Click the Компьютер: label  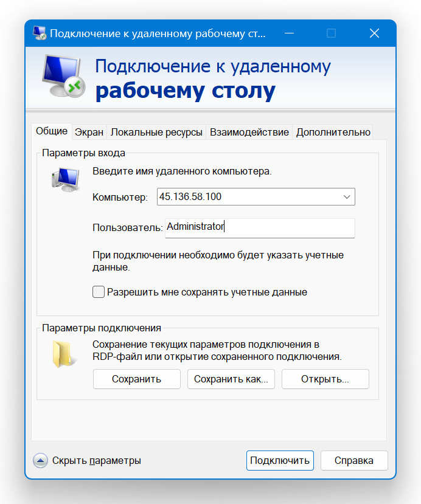coord(120,197)
